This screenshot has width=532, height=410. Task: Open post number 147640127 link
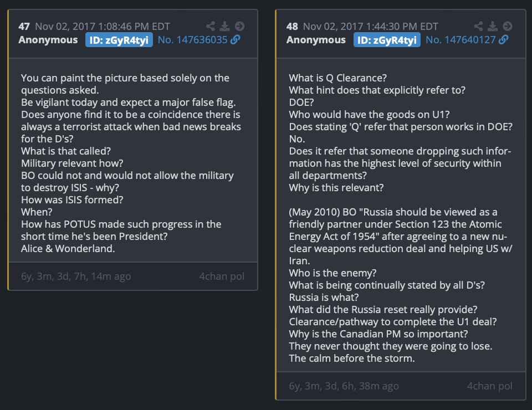[461, 40]
